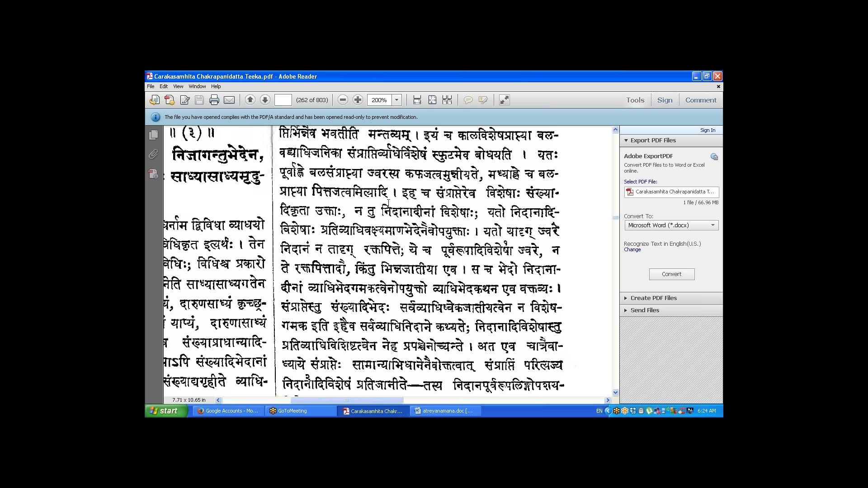This screenshot has height=488, width=868.
Task: Click the email envelope toolbar icon
Action: pos(229,100)
